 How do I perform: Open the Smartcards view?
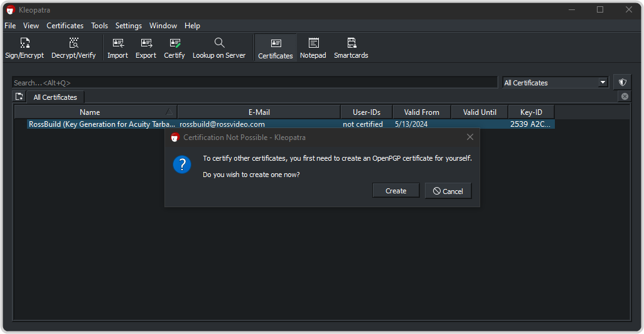pos(351,48)
